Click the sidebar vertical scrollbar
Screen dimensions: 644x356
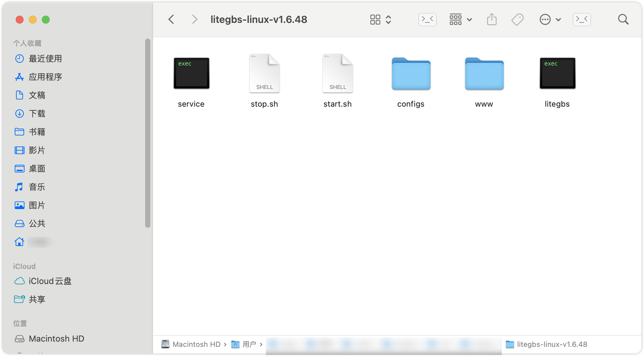[x=148, y=133]
